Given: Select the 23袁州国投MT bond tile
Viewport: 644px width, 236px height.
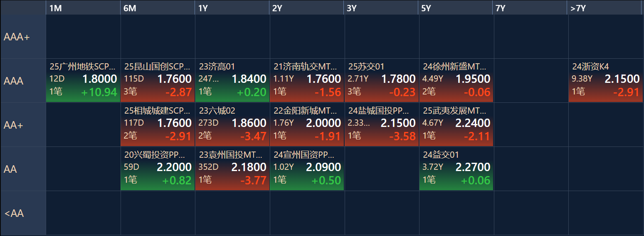Looking at the screenshot, I should pyautogui.click(x=232, y=169).
